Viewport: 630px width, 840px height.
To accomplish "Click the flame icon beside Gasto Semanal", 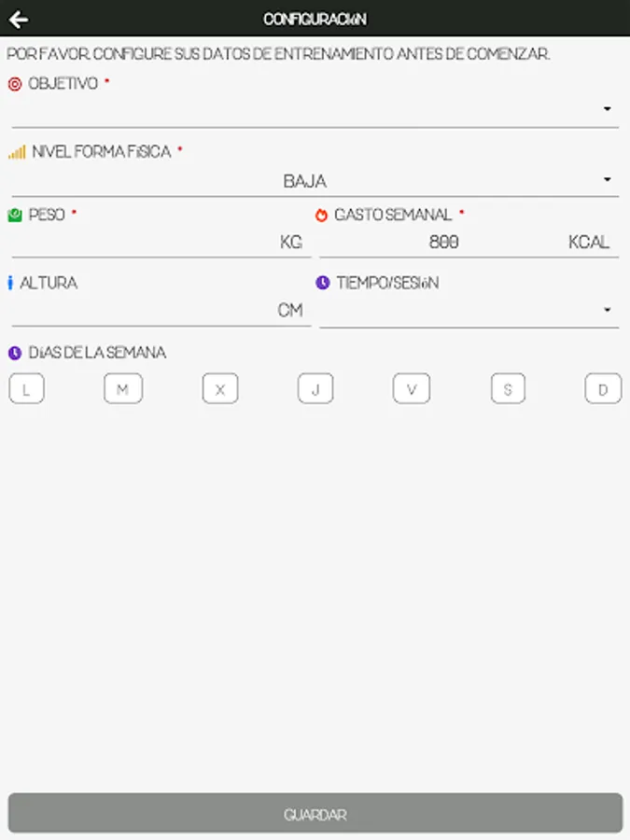I will click(x=322, y=216).
